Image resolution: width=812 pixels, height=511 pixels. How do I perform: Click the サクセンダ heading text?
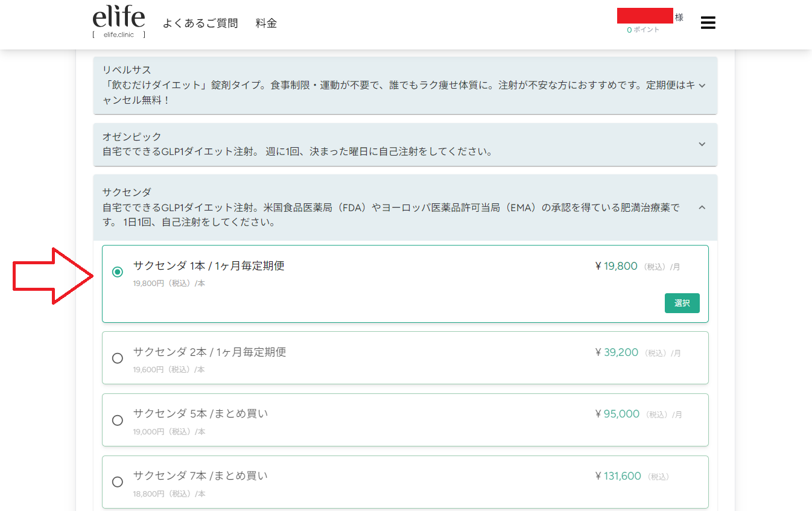(x=127, y=192)
